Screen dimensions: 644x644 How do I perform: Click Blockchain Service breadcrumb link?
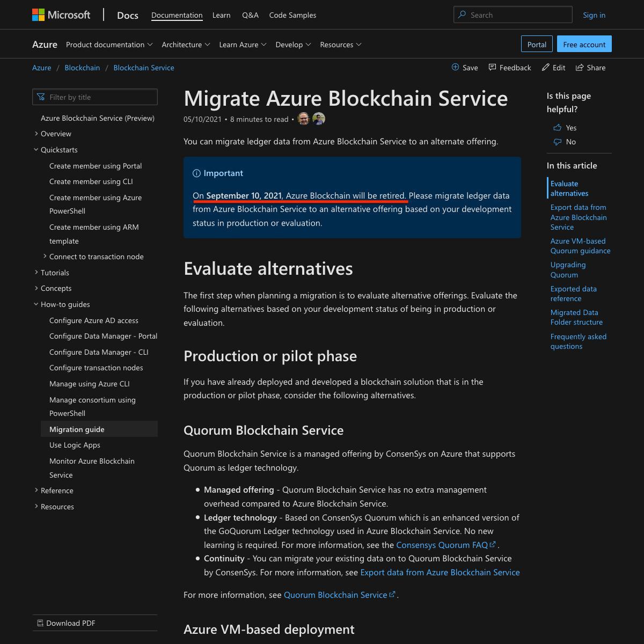click(144, 68)
